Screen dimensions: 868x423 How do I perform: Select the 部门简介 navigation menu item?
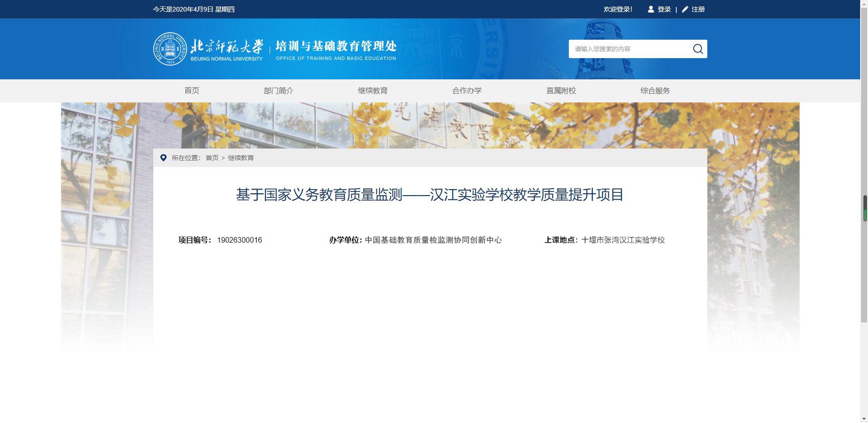279,90
